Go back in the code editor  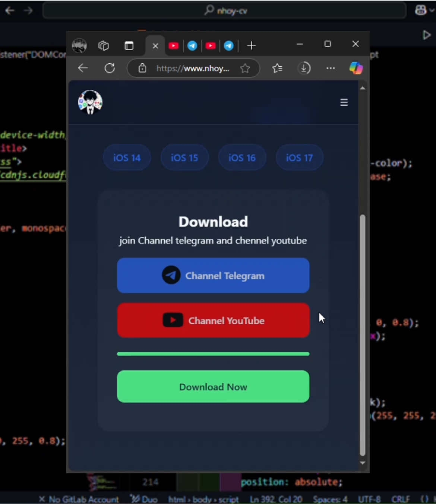click(10, 10)
